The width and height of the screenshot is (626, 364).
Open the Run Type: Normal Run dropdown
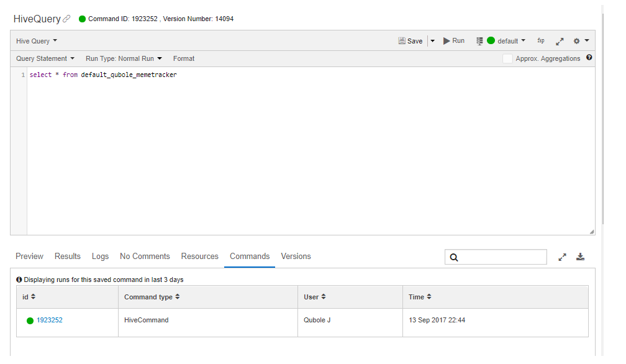pyautogui.click(x=124, y=58)
